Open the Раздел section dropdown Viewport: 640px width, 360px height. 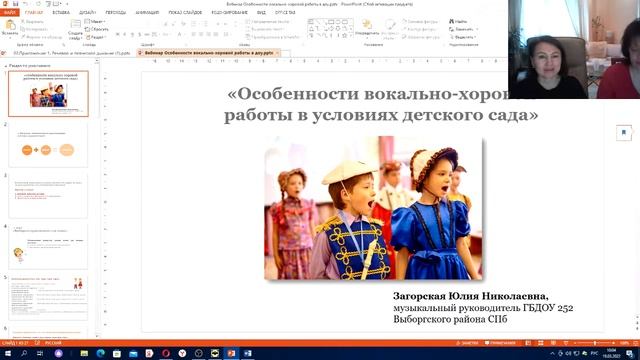[x=96, y=37]
